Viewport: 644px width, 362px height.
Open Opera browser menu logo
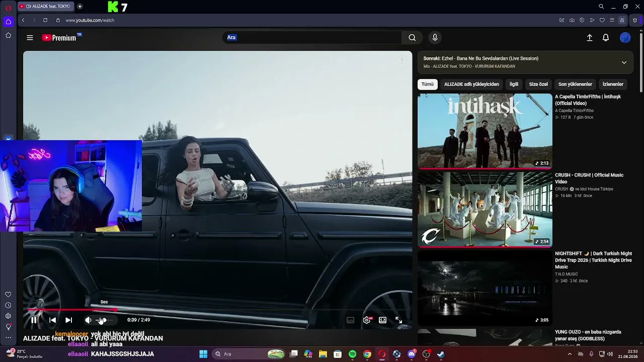(x=8, y=7)
